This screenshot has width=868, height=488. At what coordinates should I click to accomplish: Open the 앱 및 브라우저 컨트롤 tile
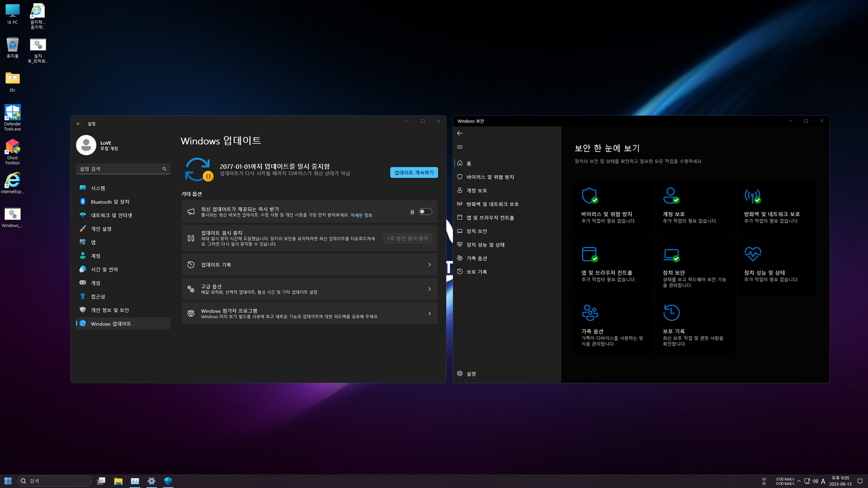614,266
